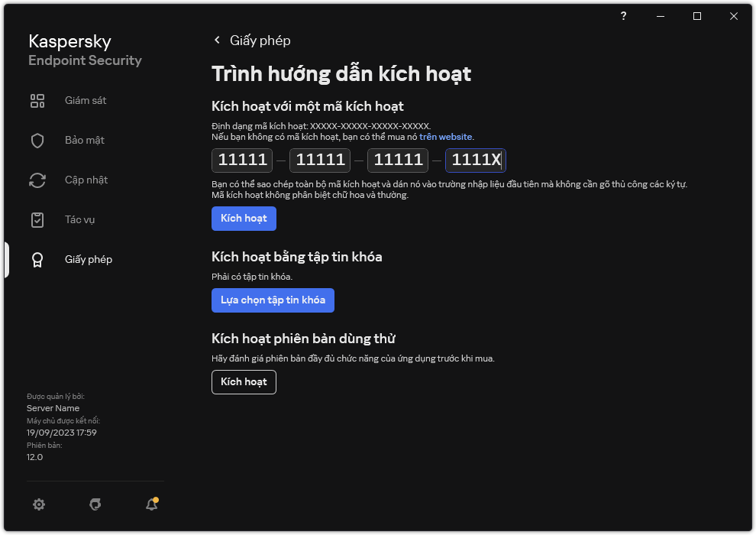
Task: Open the settings gear at the bottom
Action: [39, 504]
